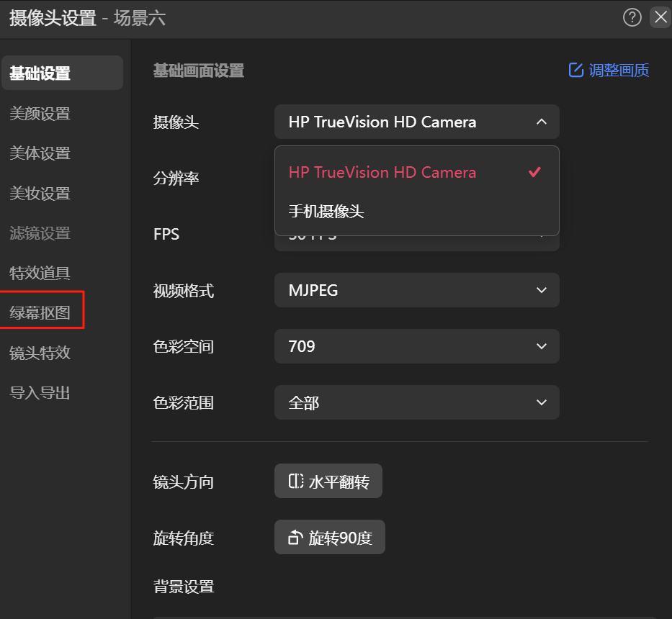This screenshot has height=619, width=672.
Task: Click the 调整画质 link
Action: [617, 70]
